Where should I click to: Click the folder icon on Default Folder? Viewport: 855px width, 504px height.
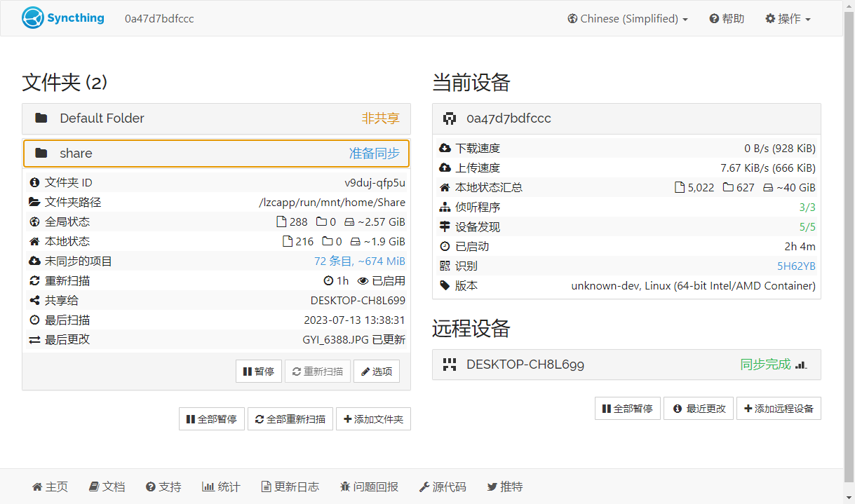coord(41,118)
